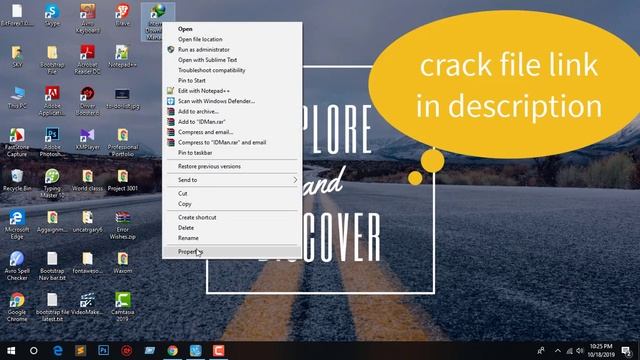This screenshot has width=640, height=360.
Task: Select the bootstrap file latest.txt file
Action: (x=52, y=307)
